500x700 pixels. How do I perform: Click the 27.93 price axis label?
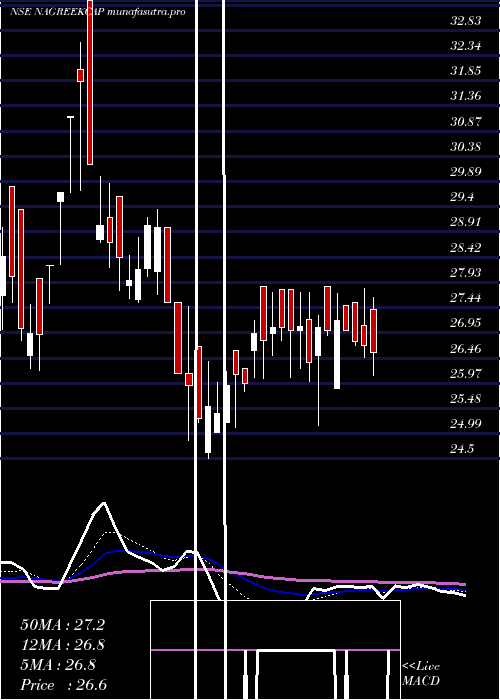click(466, 272)
